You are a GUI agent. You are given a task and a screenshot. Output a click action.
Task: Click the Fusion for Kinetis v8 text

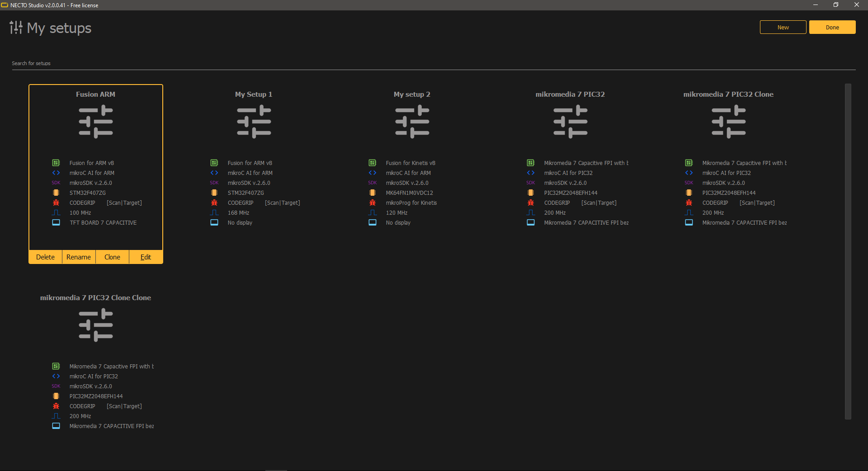pos(410,163)
